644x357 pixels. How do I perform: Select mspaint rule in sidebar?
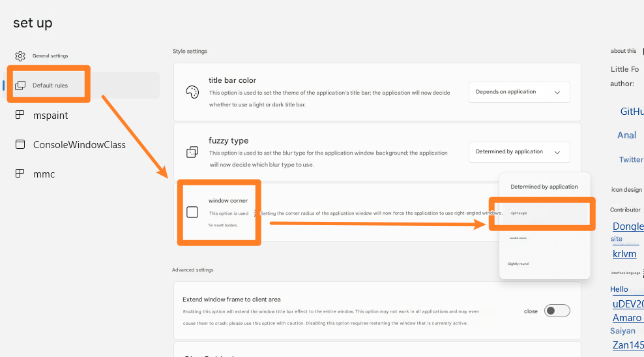81,115
